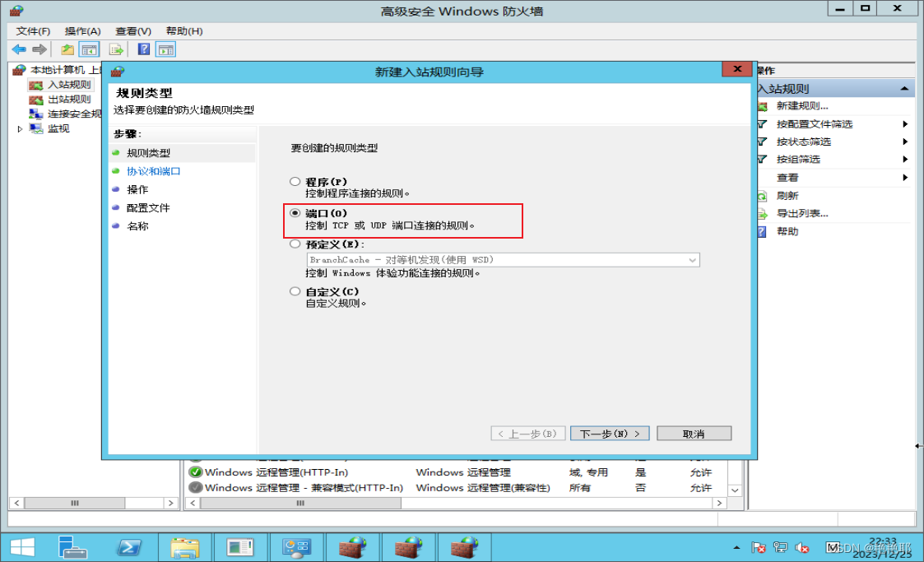Select 连接安全规则 in the console tree

coord(65,114)
